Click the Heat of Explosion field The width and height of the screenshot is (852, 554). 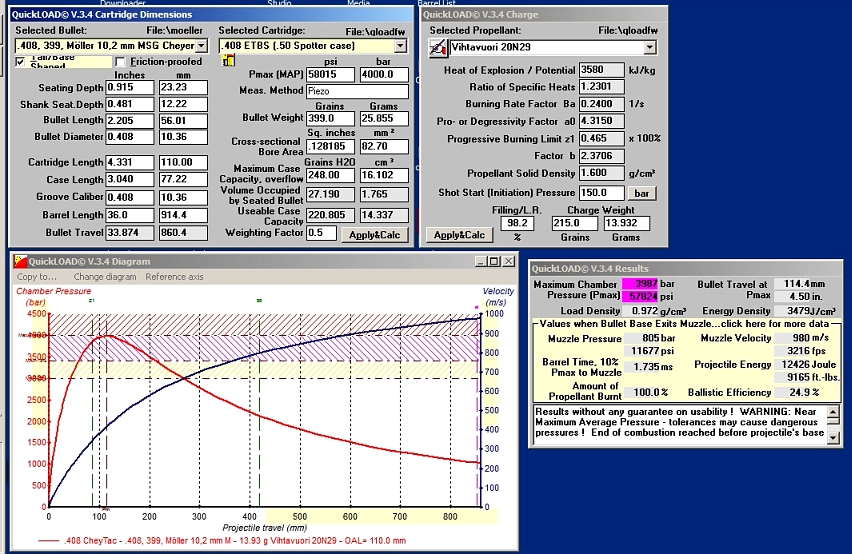[x=602, y=70]
